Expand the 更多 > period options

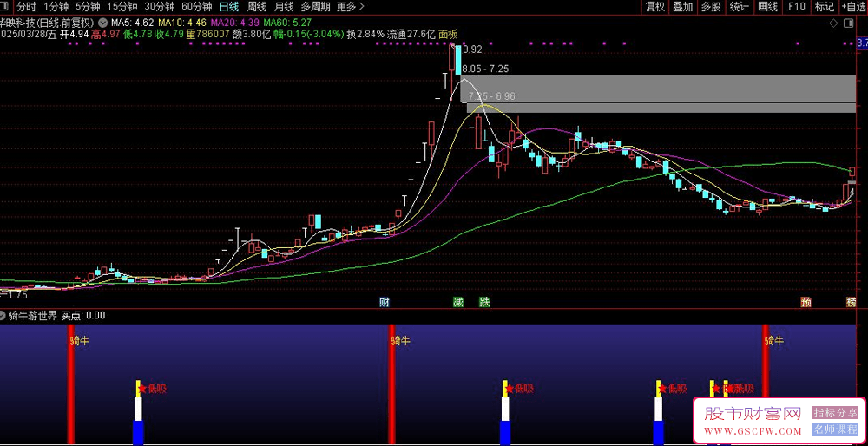point(350,7)
